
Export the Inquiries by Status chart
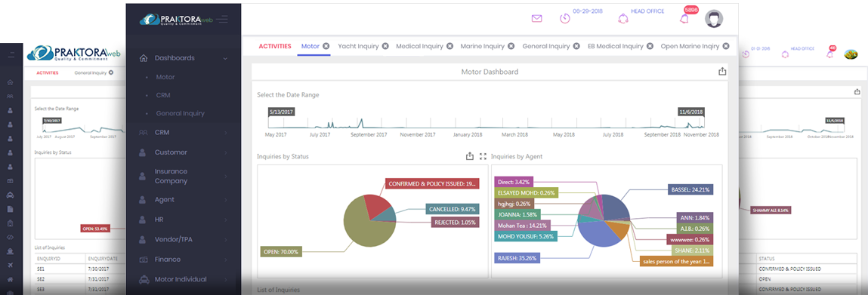point(469,156)
